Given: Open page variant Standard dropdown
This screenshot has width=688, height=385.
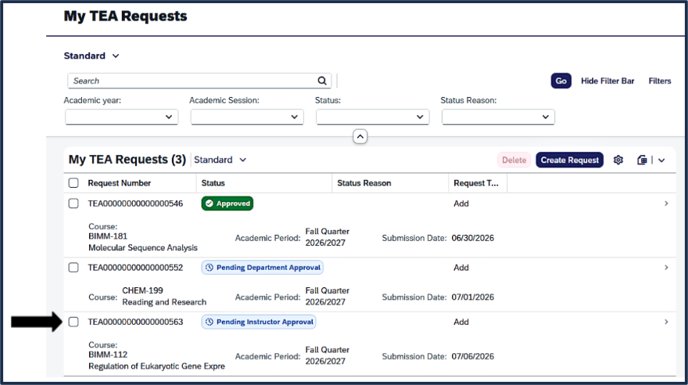Looking at the screenshot, I should [x=91, y=56].
